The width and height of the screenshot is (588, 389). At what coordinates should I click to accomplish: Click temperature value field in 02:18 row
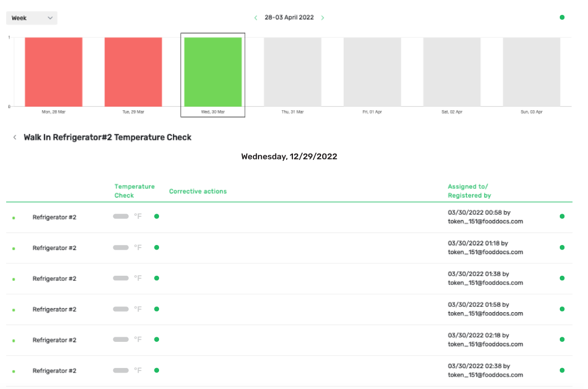coord(121,339)
